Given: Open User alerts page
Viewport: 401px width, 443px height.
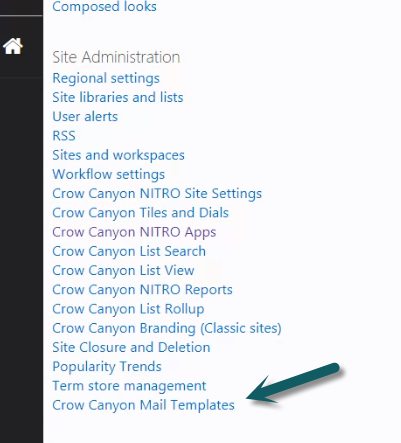Looking at the screenshot, I should coord(85,117).
